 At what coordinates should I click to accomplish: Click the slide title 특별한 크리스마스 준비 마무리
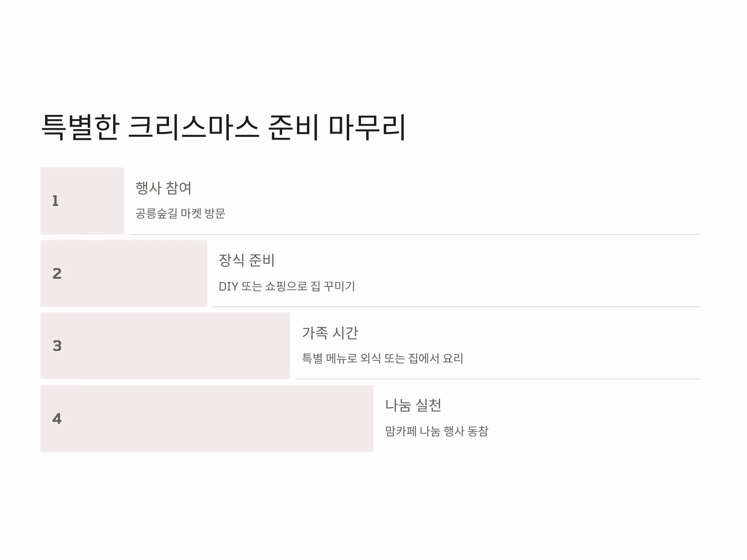(223, 127)
